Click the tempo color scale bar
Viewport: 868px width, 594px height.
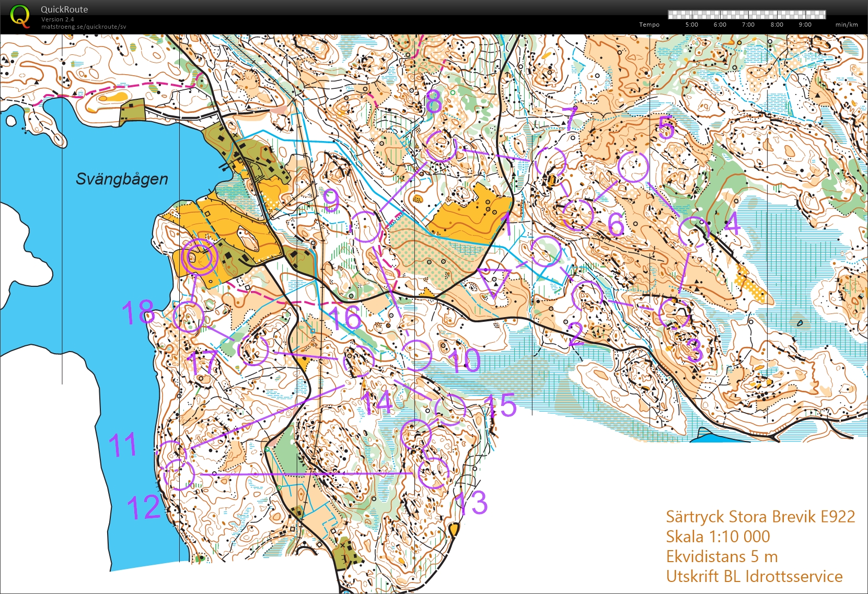coord(747,15)
